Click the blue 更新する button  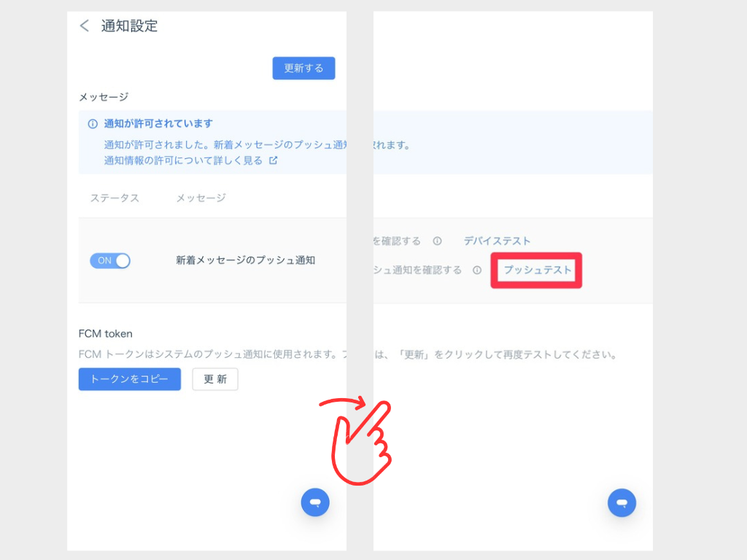[303, 69]
